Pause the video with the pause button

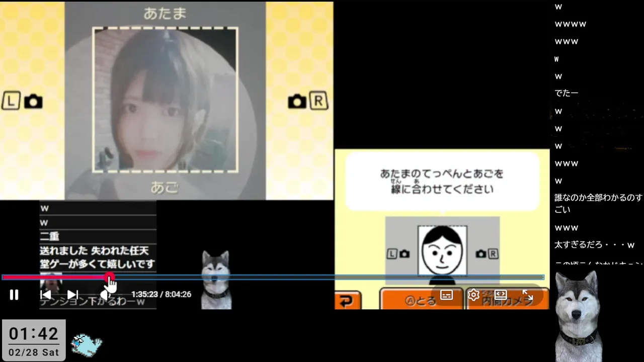(14, 295)
